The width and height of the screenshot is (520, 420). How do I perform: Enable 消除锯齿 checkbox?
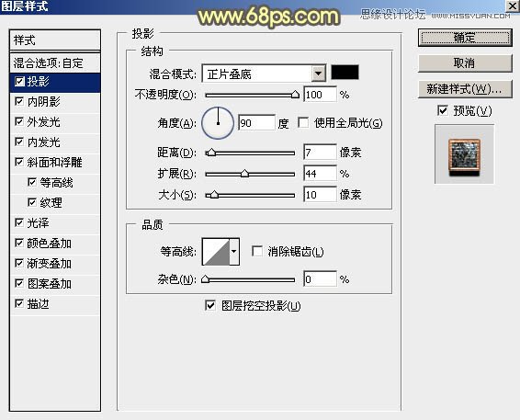pos(257,251)
